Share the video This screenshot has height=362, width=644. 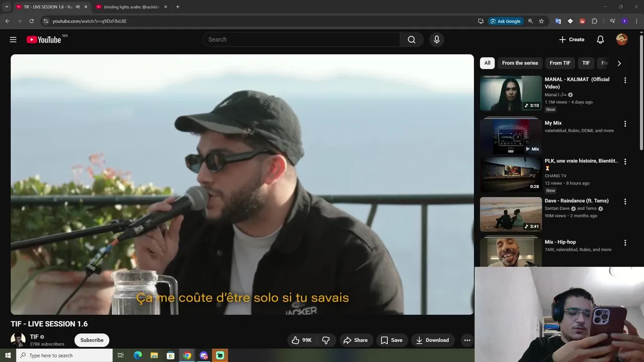click(356, 340)
